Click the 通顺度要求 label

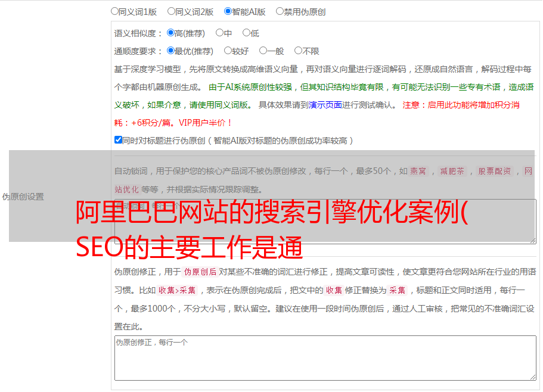(138, 51)
